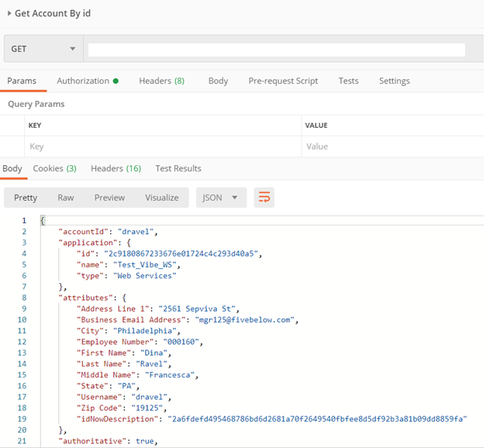Viewport: 493px width, 448px height.
Task: Open the Pre-request Script tab
Action: click(283, 81)
